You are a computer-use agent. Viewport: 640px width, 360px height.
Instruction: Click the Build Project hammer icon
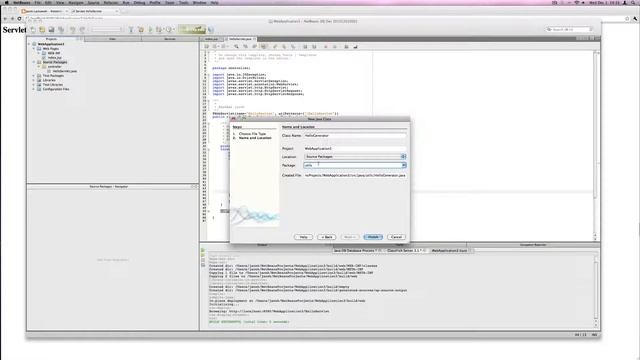[x=131, y=29]
